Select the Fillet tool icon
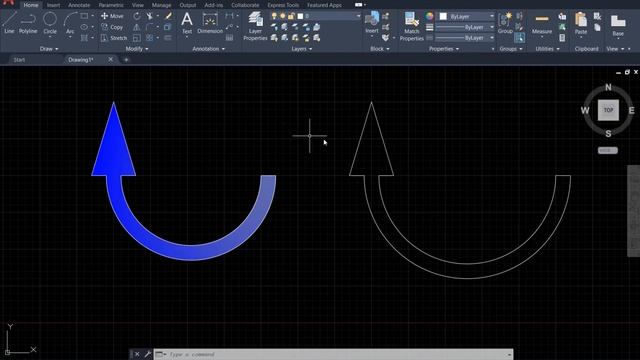 pos(149,27)
